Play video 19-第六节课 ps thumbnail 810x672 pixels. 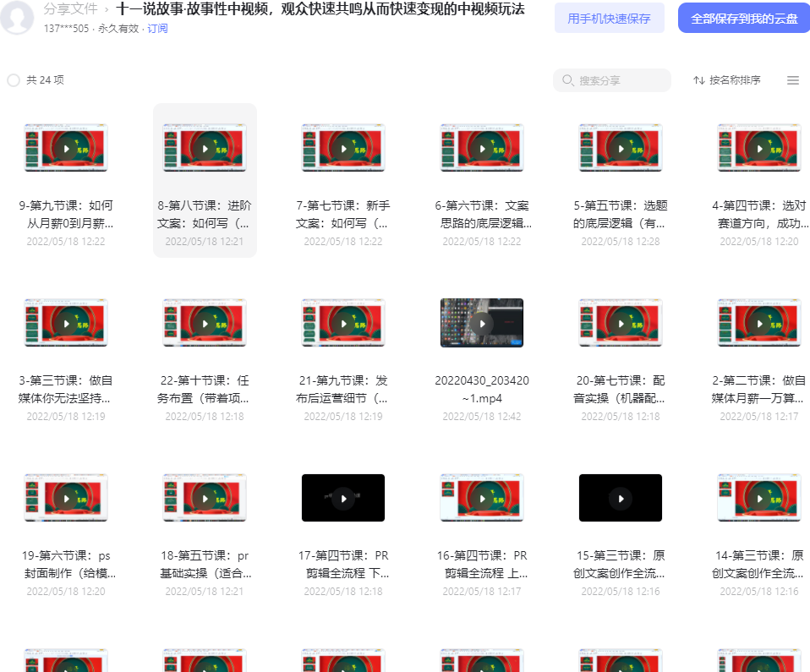click(66, 498)
